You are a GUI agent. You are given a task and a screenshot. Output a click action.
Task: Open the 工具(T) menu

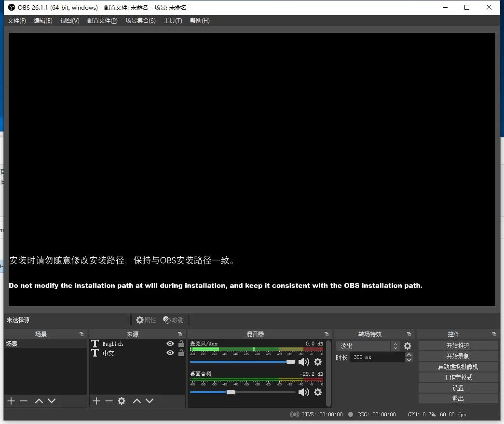[x=172, y=20]
